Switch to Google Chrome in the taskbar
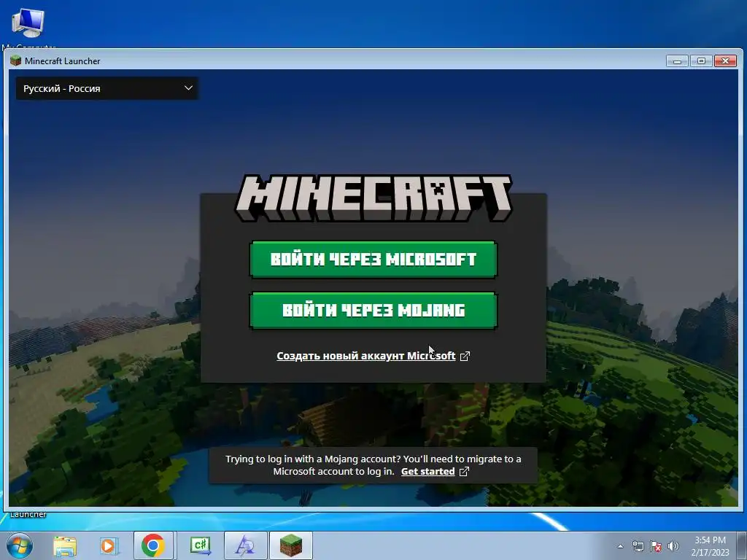This screenshot has height=560, width=747. tap(153, 545)
